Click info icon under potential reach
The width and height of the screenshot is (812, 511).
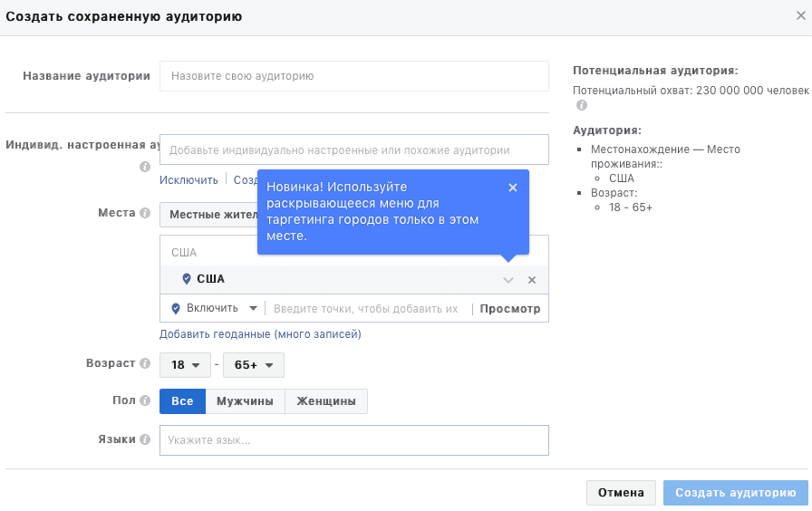pyautogui.click(x=582, y=105)
